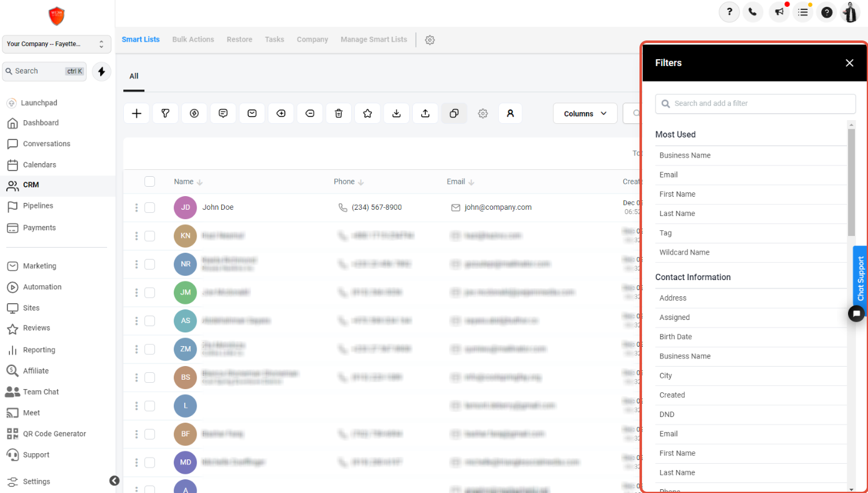Click the Chat Support side button
Viewport: 868px width, 493px height.
coord(861,278)
